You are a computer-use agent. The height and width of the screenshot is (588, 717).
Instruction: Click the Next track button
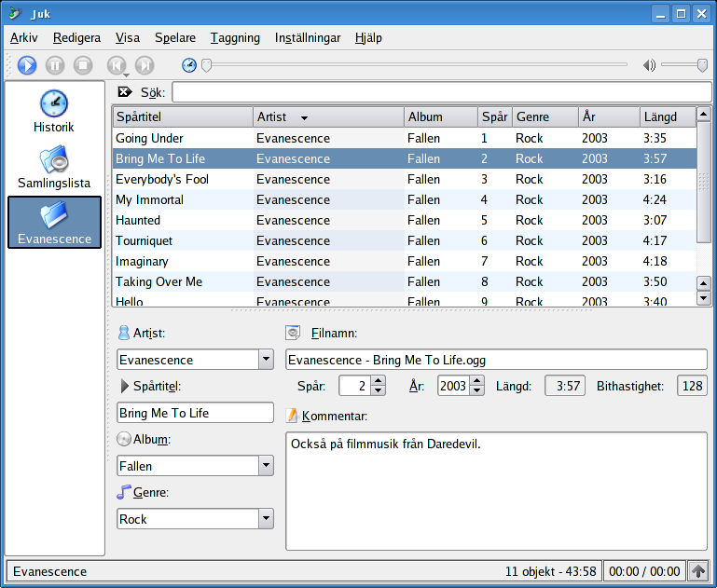145,65
